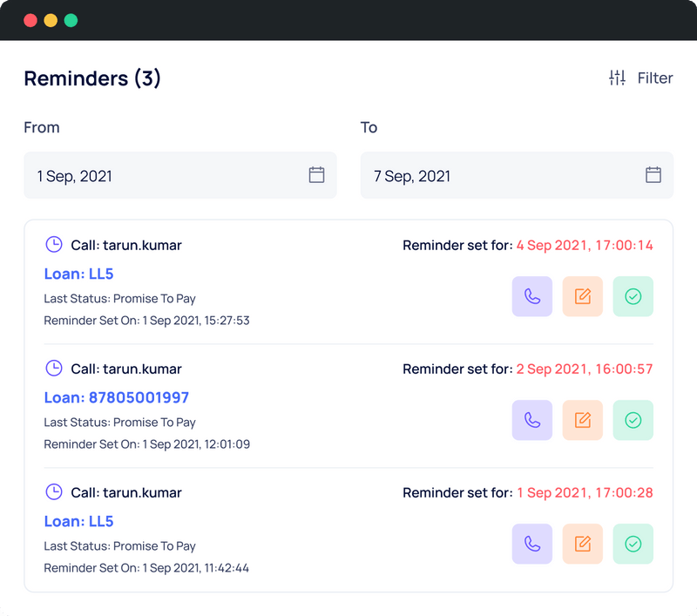The width and height of the screenshot is (697, 616).
Task: Click the clock icon beside the first Call: tarun.kumar
Action: coord(53,245)
